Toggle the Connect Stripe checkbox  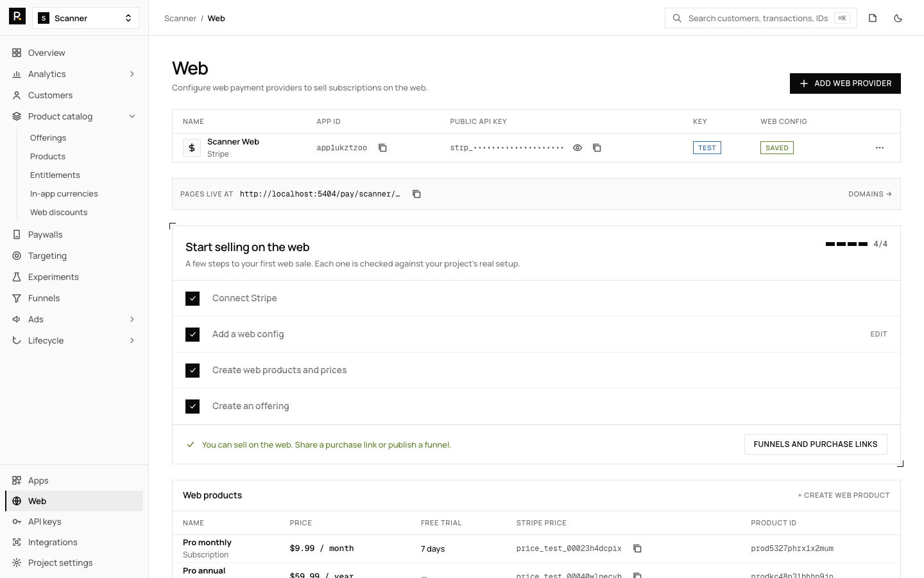(x=193, y=299)
